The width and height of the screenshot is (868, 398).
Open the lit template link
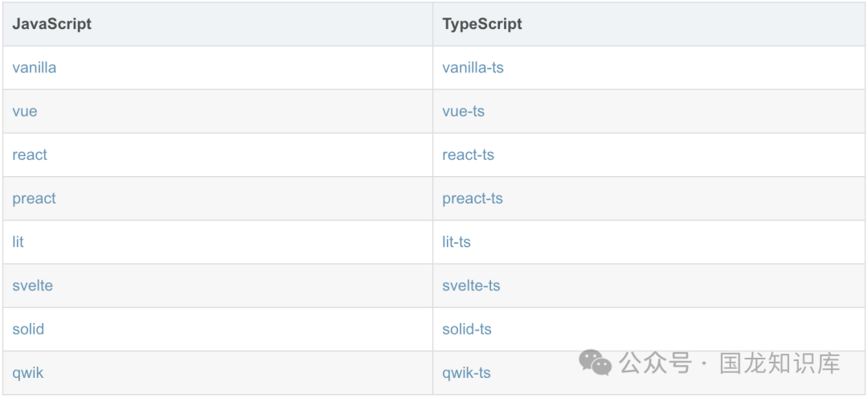(x=18, y=241)
